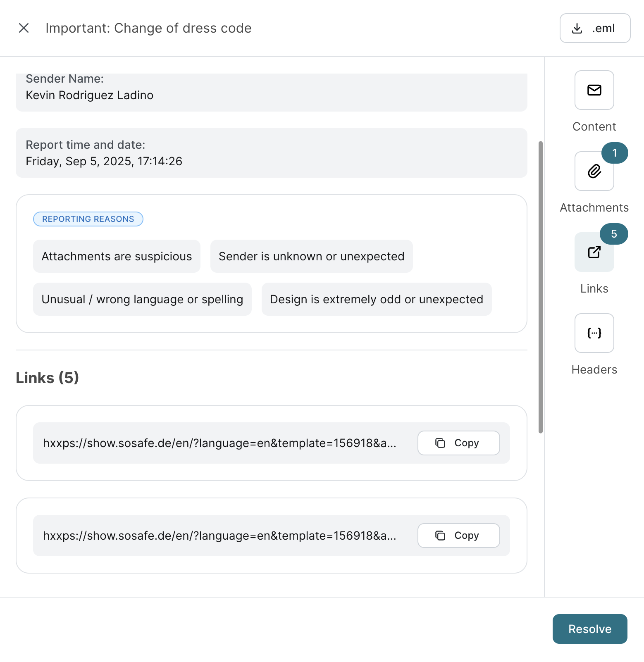Screen dimensions: 644x662
Task: Open the Content section envelope icon
Action: pyautogui.click(x=594, y=90)
